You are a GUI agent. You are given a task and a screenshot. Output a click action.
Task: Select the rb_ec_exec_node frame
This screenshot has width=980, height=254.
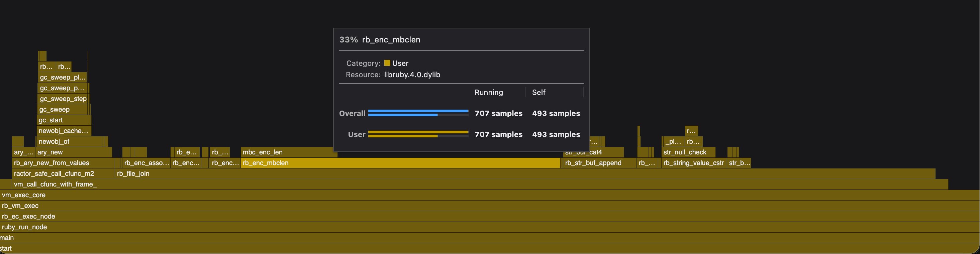click(490, 216)
